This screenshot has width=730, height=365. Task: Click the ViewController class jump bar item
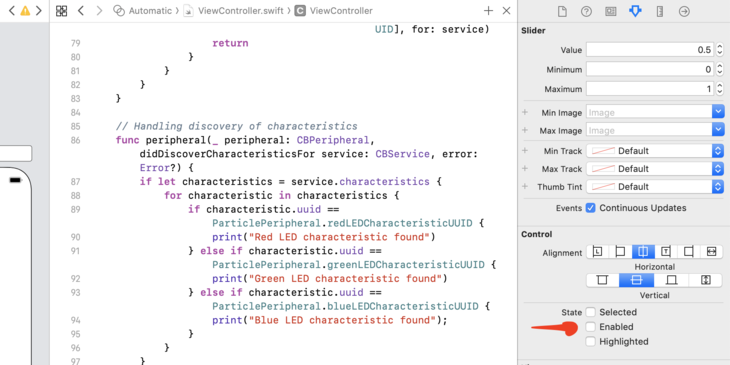(x=334, y=11)
